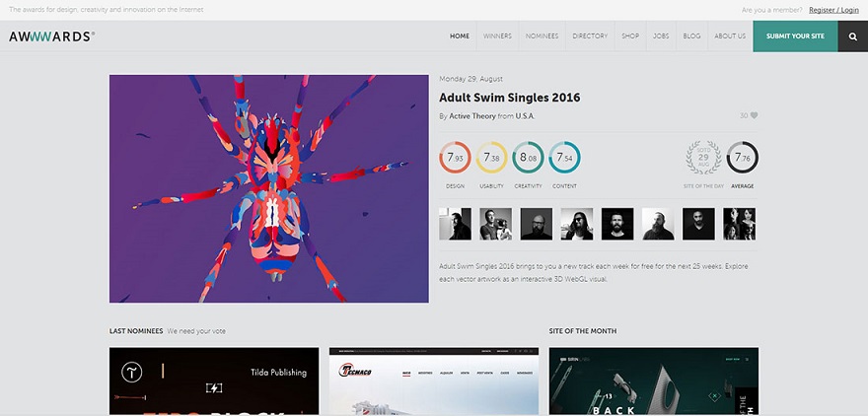Viewport: 868px width, 416px height.
Task: Click the AVERAGE label under the score
Action: pyautogui.click(x=743, y=186)
